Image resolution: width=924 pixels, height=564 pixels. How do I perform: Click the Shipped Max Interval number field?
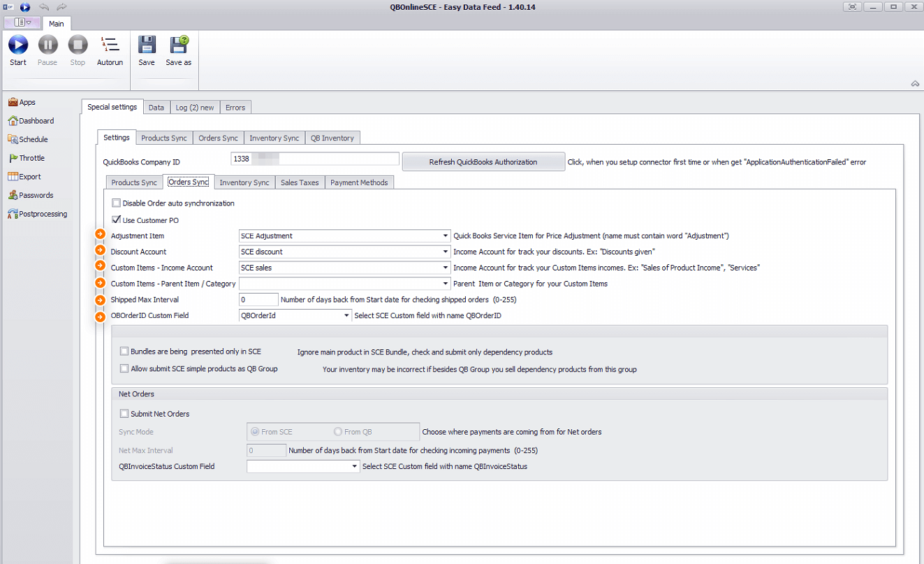pyautogui.click(x=258, y=300)
